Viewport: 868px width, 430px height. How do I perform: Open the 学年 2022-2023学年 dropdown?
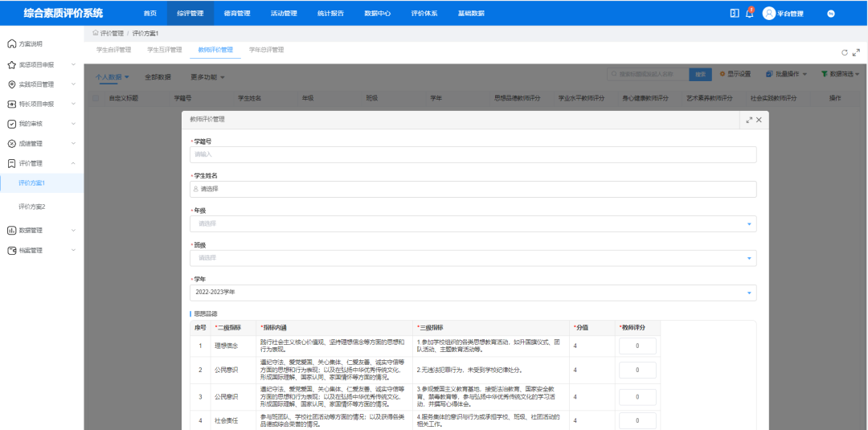tap(473, 293)
